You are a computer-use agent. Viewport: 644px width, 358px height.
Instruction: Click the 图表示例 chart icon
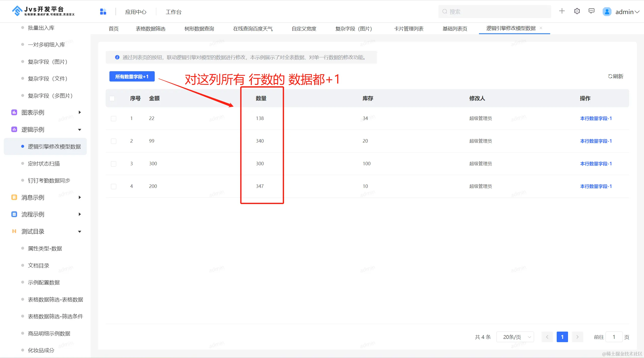click(x=14, y=112)
